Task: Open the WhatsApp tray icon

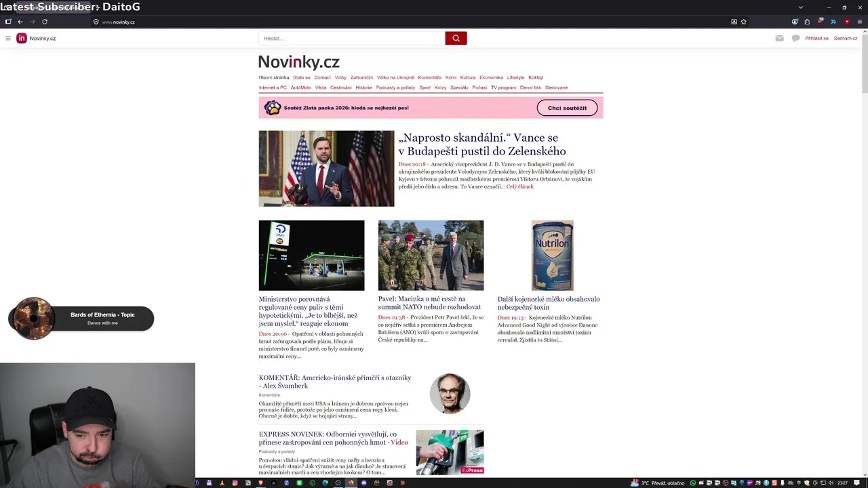Action: click(x=693, y=483)
